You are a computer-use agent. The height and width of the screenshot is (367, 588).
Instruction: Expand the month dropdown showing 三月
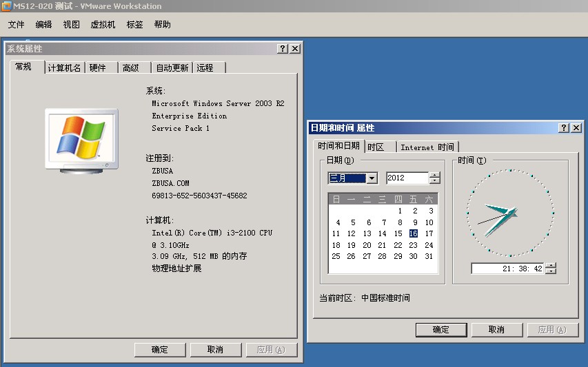[372, 178]
